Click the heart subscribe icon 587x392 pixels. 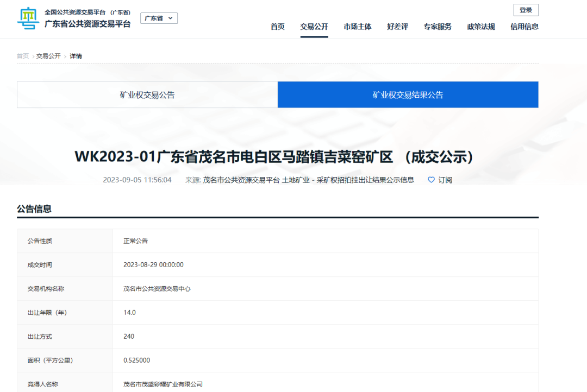(x=432, y=180)
